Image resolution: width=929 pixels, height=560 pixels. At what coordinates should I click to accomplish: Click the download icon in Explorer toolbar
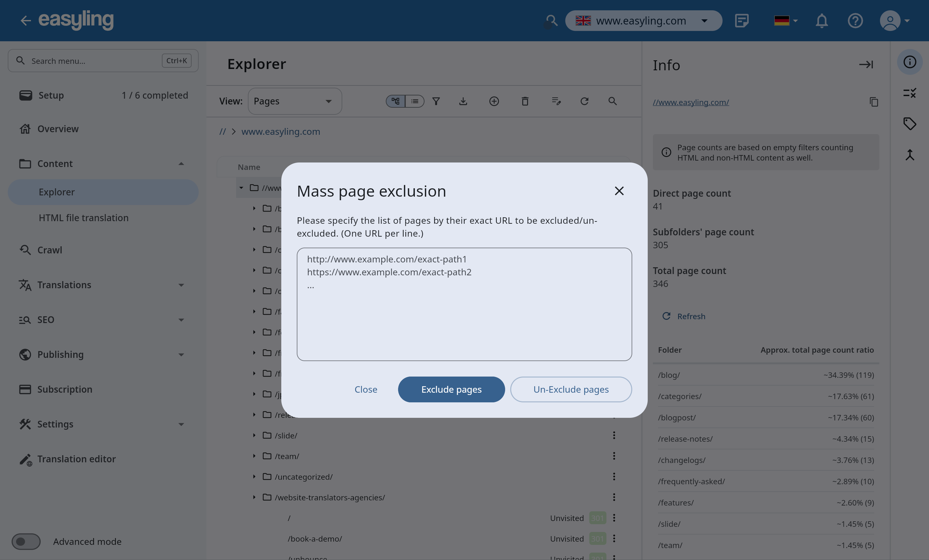463,101
